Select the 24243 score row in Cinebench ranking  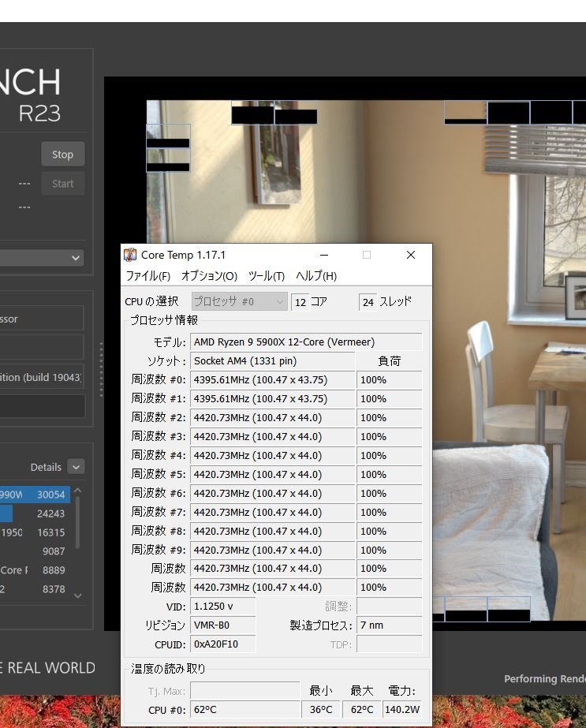tap(35, 513)
